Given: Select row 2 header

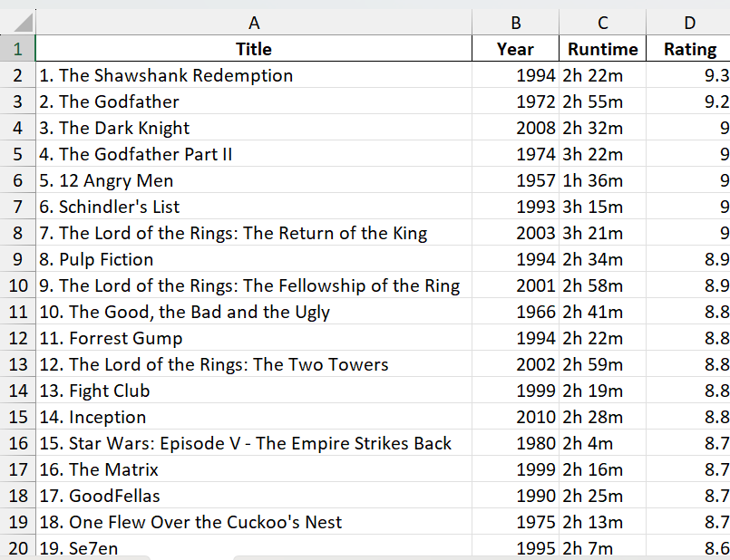Looking at the screenshot, I should (18, 75).
